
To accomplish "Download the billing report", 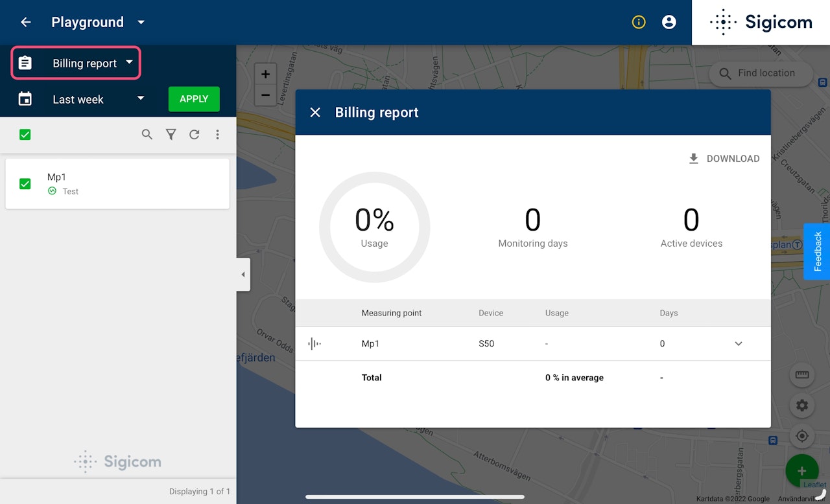I will pos(724,159).
